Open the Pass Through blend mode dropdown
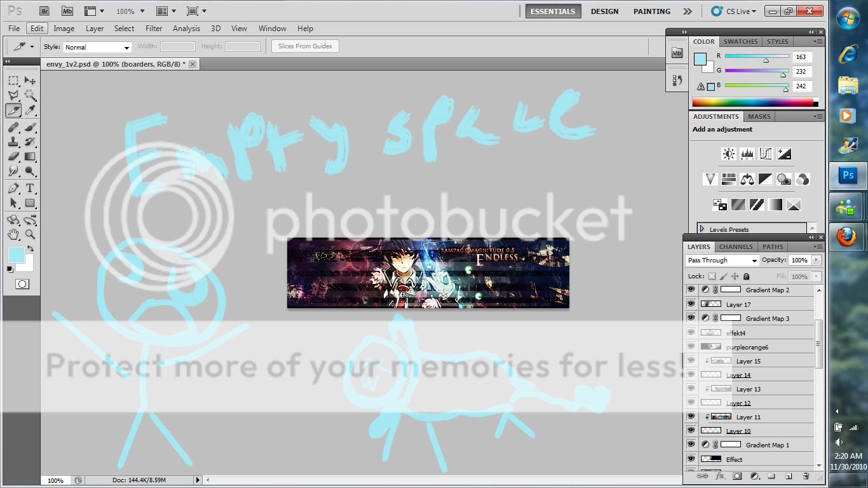868x488 pixels. click(722, 261)
